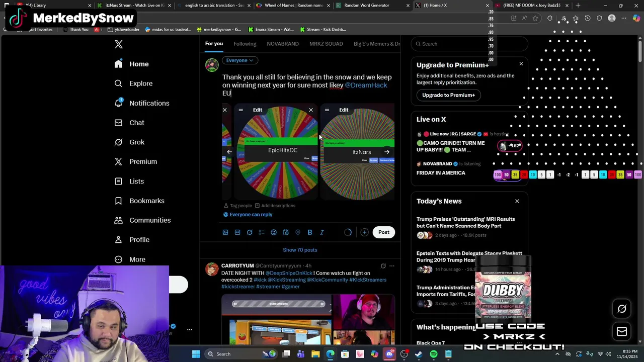Go to previous attached media arrow
644x362 pixels.
point(229,152)
